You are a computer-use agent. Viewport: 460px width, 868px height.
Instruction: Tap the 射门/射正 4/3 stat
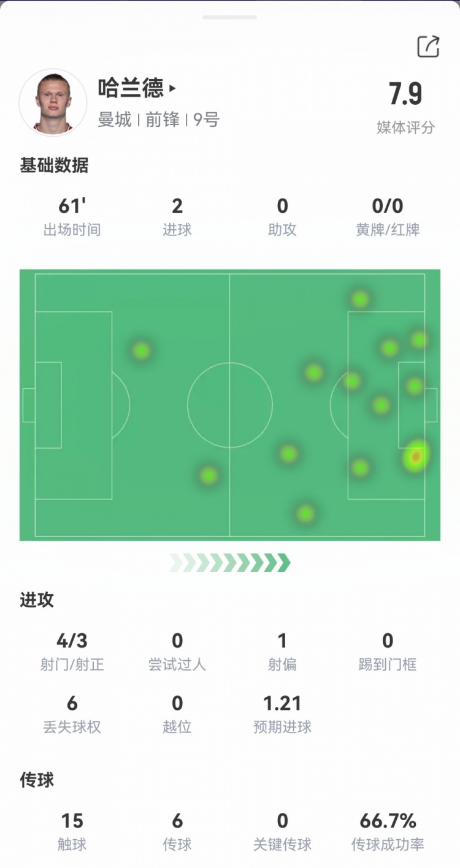pyautogui.click(x=72, y=652)
